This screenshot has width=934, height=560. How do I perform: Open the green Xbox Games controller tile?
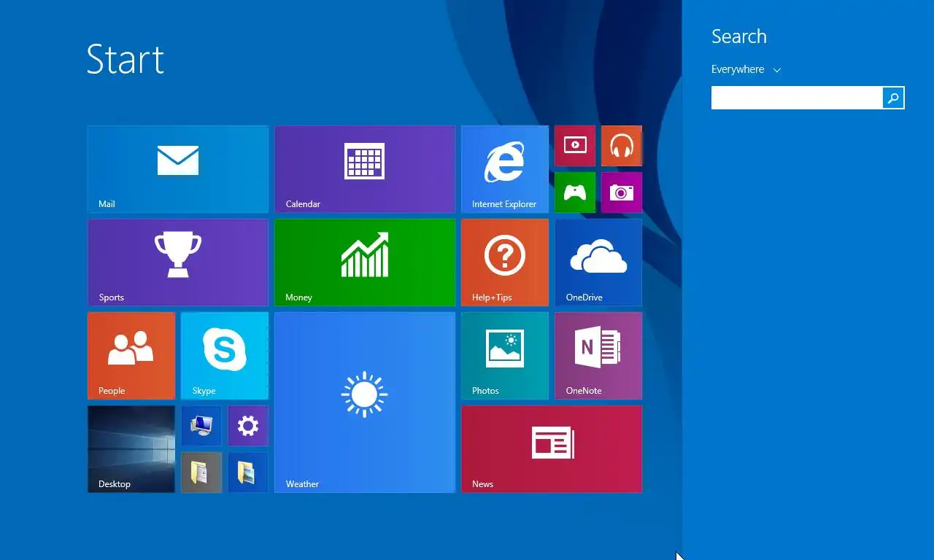coord(575,192)
